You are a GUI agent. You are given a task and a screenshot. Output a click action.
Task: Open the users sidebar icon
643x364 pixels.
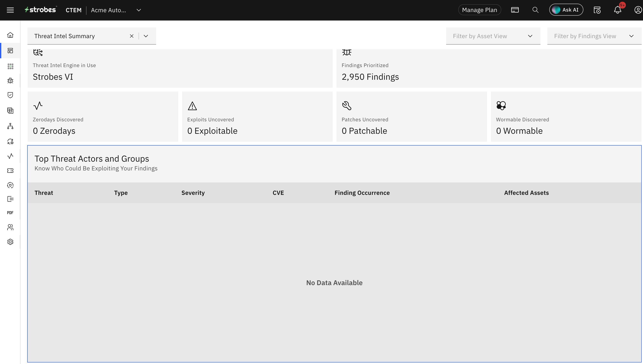10,227
